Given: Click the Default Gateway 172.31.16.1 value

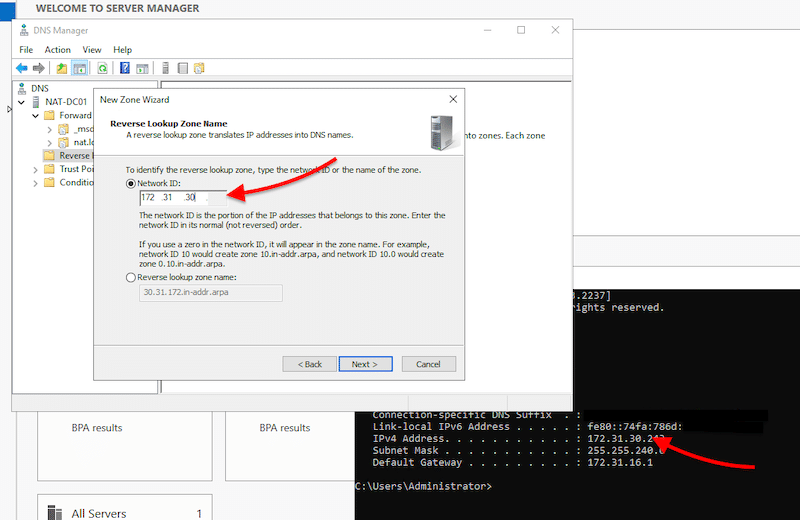Looking at the screenshot, I should [x=620, y=462].
